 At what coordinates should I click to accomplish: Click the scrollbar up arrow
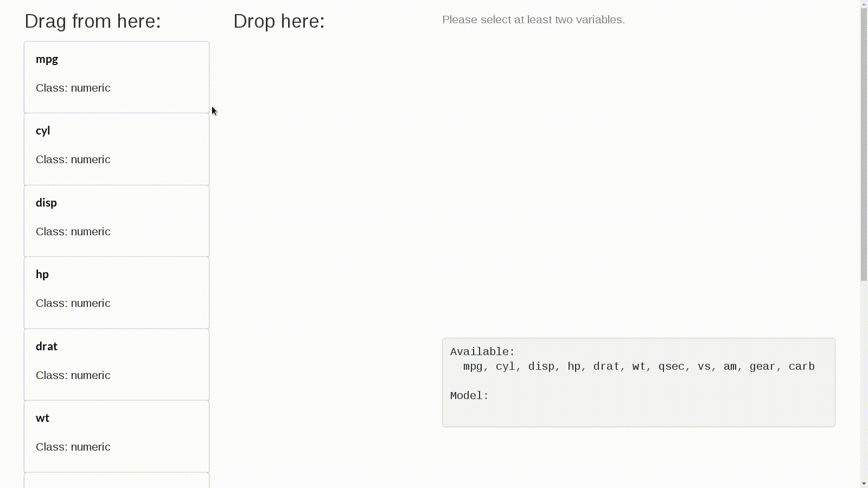tap(864, 4)
